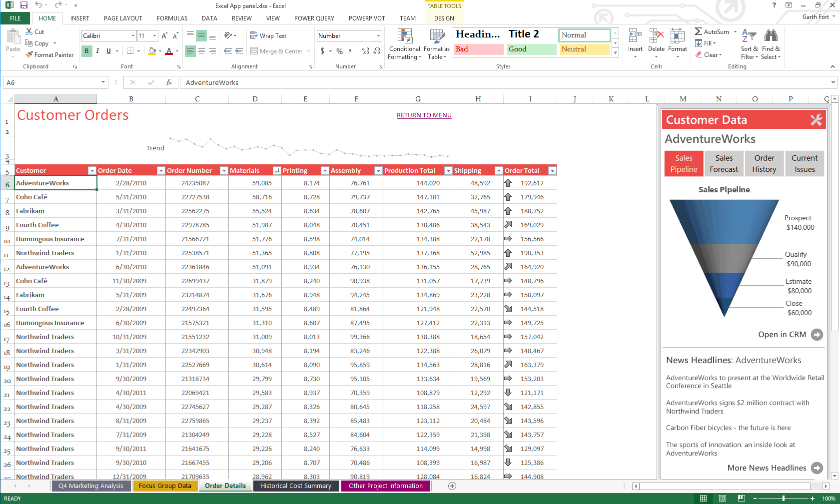Open the Order Total filter dropdown
840x504 pixels.
[x=552, y=171]
